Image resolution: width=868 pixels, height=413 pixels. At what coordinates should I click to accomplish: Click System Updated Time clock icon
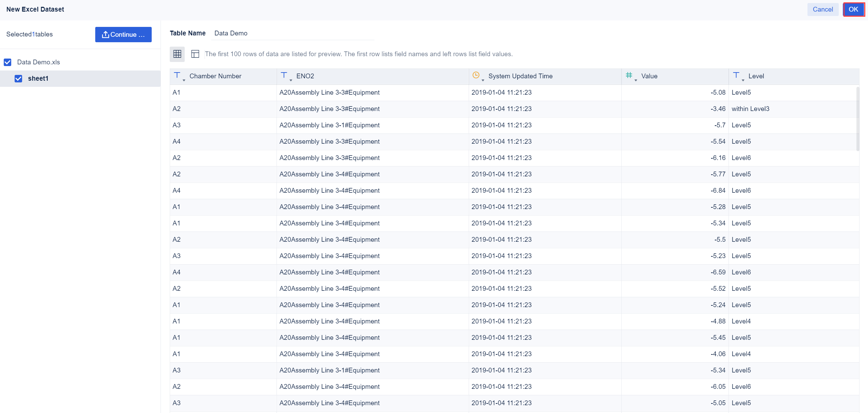pyautogui.click(x=476, y=75)
